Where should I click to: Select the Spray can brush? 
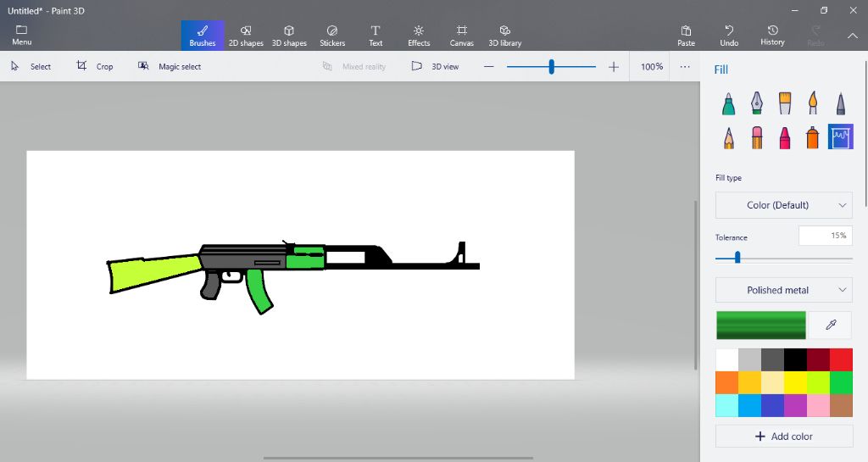click(x=813, y=137)
